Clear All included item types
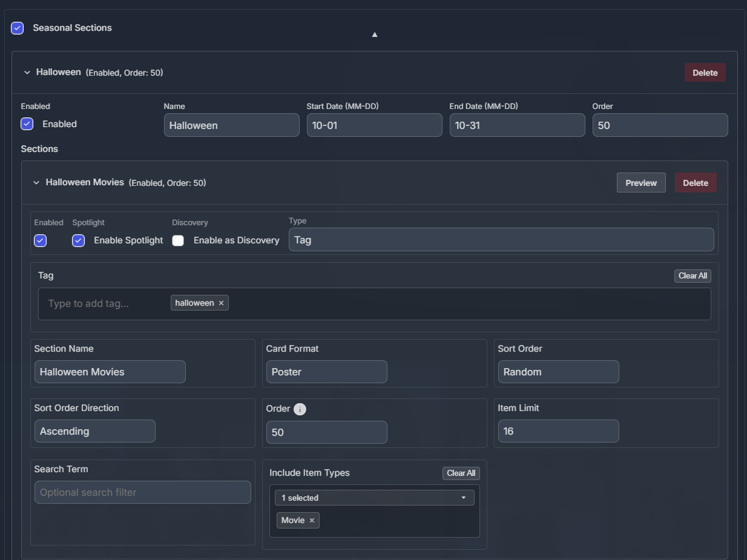747x560 pixels. pos(461,473)
